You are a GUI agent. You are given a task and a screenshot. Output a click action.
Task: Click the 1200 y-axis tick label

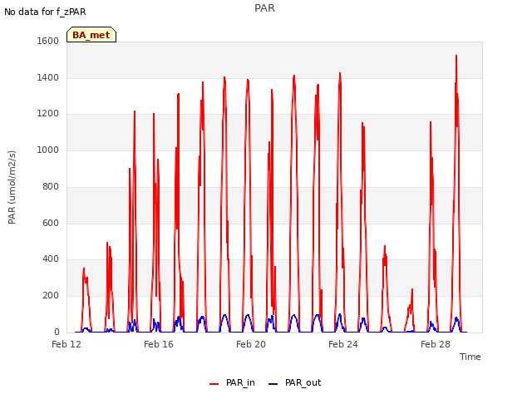click(48, 114)
